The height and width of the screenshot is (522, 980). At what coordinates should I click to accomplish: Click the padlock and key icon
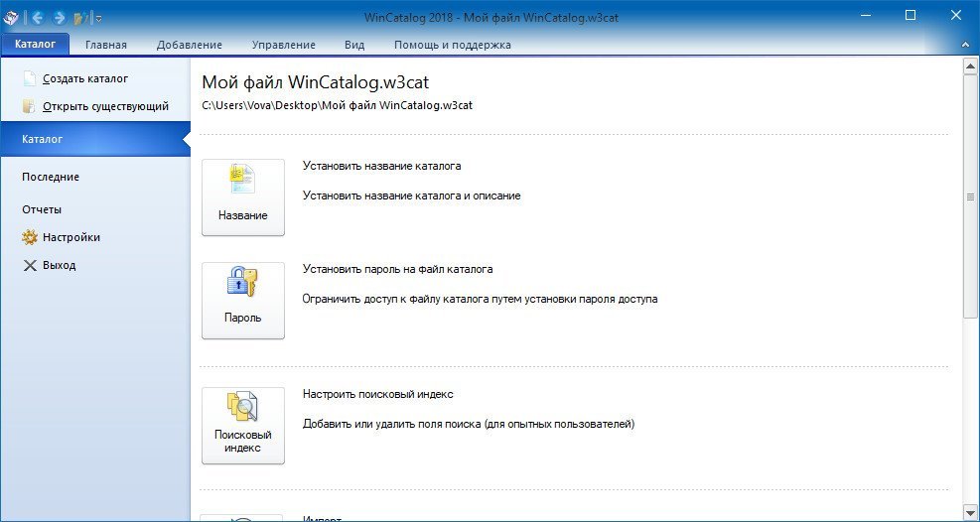[x=242, y=282]
